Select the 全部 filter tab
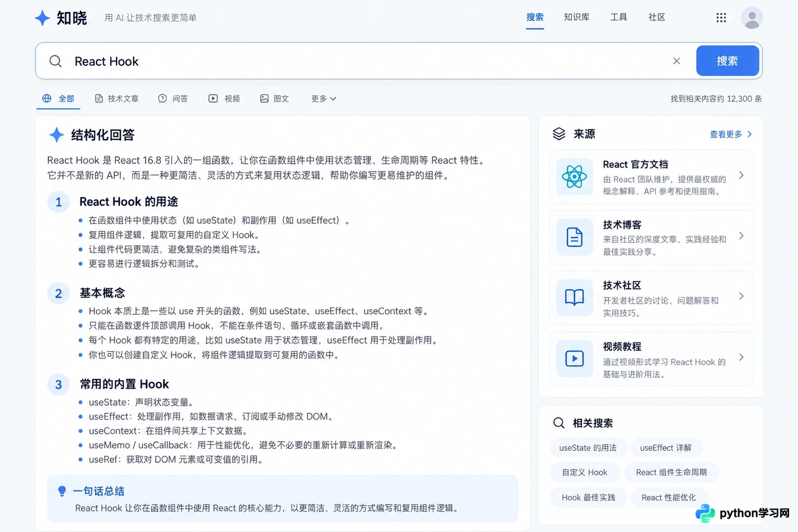The width and height of the screenshot is (798, 532). (58, 99)
